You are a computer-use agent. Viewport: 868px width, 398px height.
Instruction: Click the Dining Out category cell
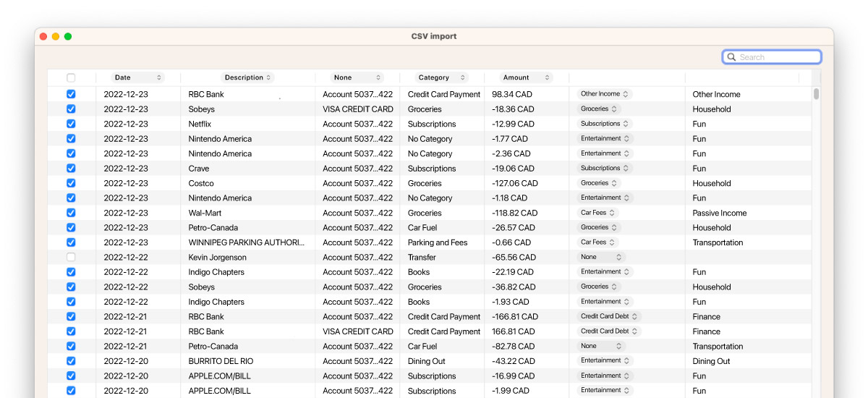pos(427,361)
